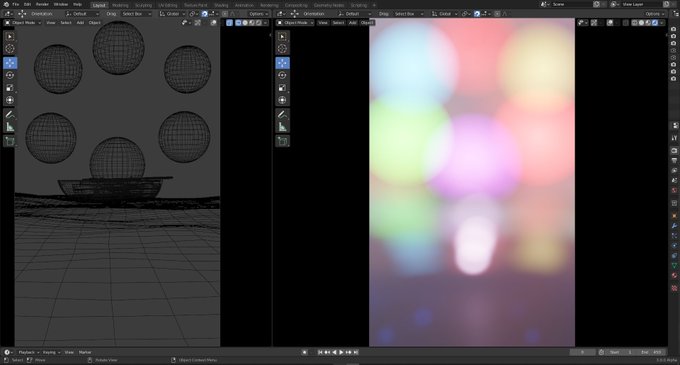Image resolution: width=680 pixels, height=365 pixels.
Task: Open the Render menu
Action: pyautogui.click(x=42, y=4)
